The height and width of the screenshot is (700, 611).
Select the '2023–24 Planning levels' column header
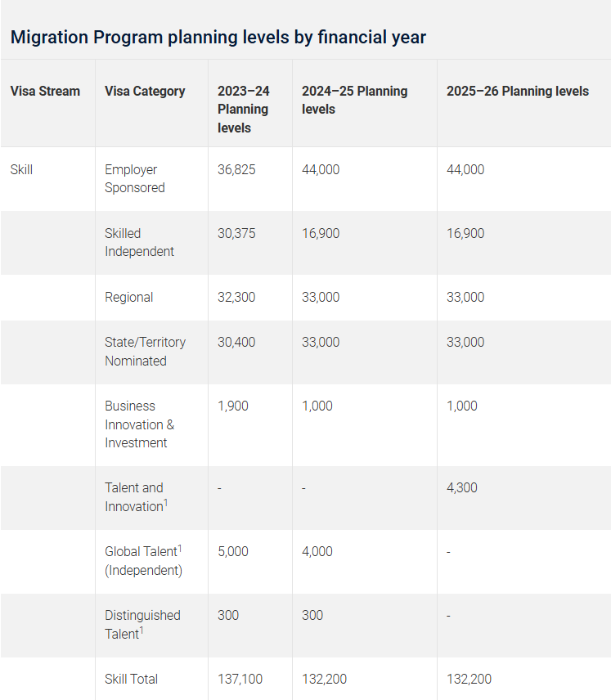244,110
